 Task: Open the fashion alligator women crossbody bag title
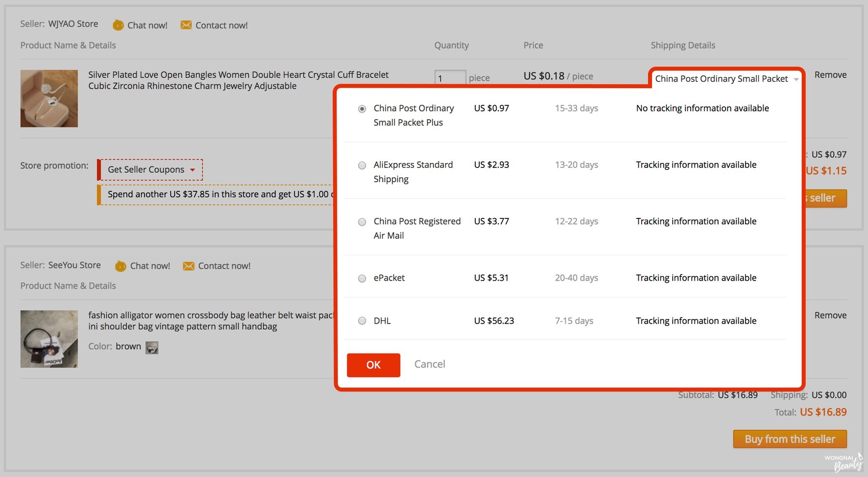pyautogui.click(x=211, y=321)
